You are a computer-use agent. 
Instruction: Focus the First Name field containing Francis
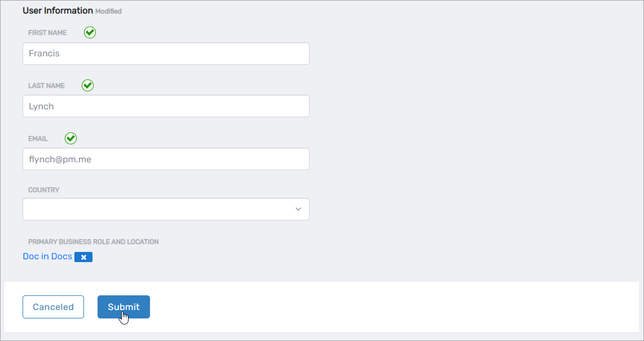[166, 54]
